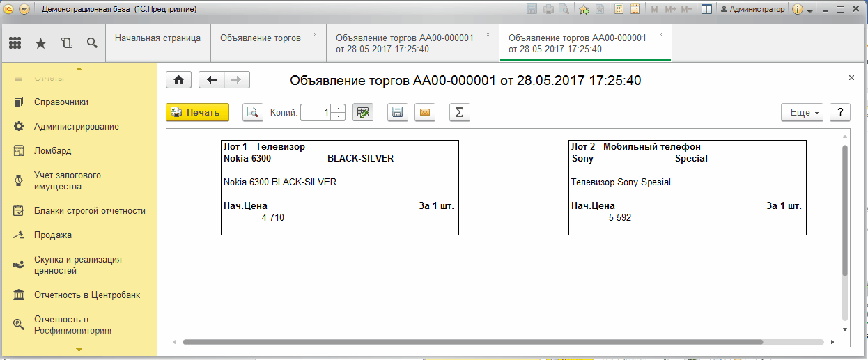This screenshot has width=868, height=360.
Task: Open the calendar icon in the title bar
Action: tap(635, 9)
